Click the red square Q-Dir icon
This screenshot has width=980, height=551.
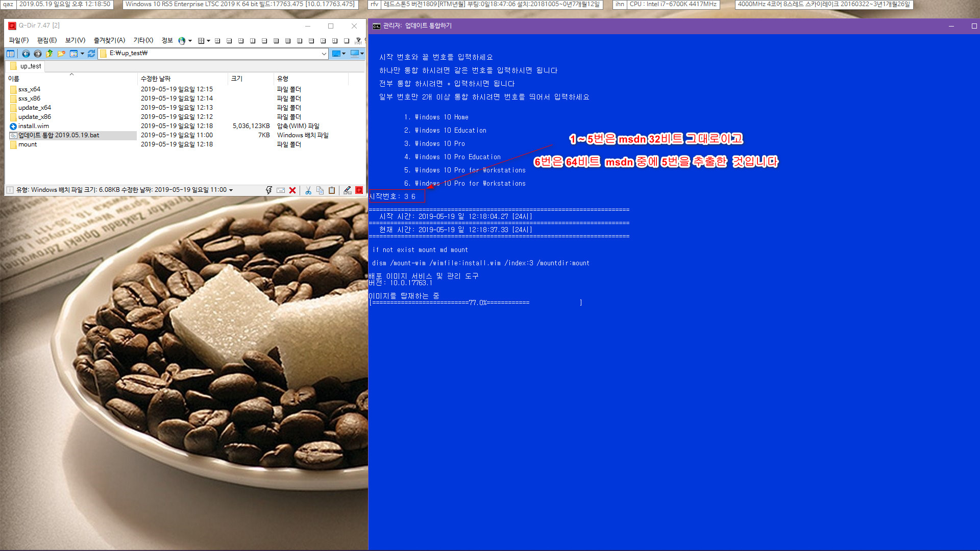[359, 190]
